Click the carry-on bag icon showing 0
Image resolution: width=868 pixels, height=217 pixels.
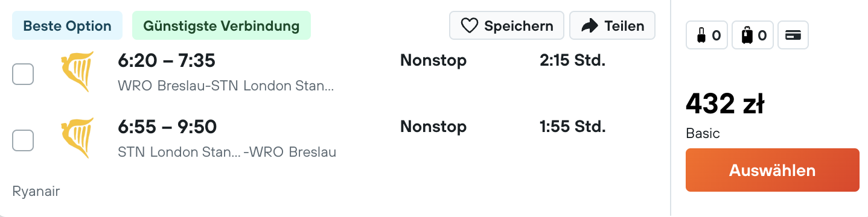(x=700, y=36)
